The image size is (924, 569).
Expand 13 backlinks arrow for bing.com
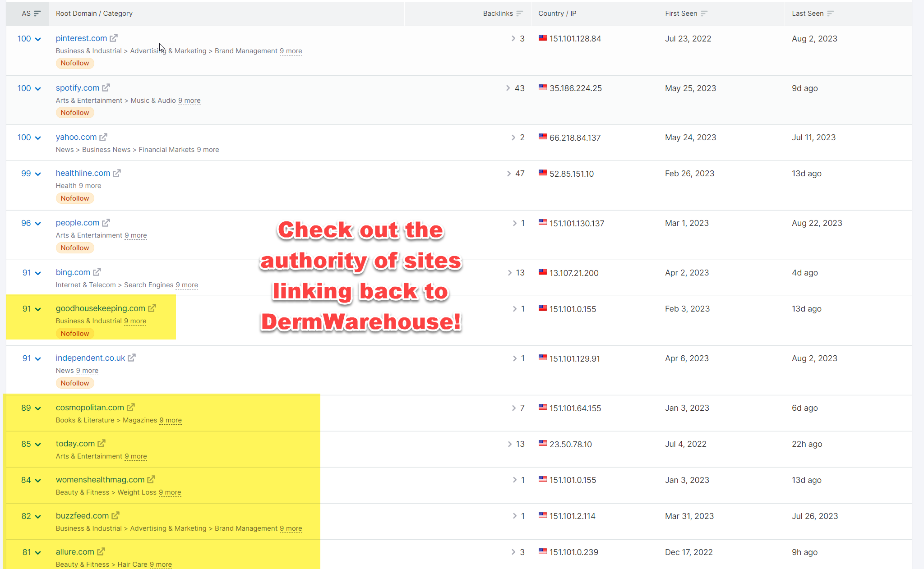510,273
